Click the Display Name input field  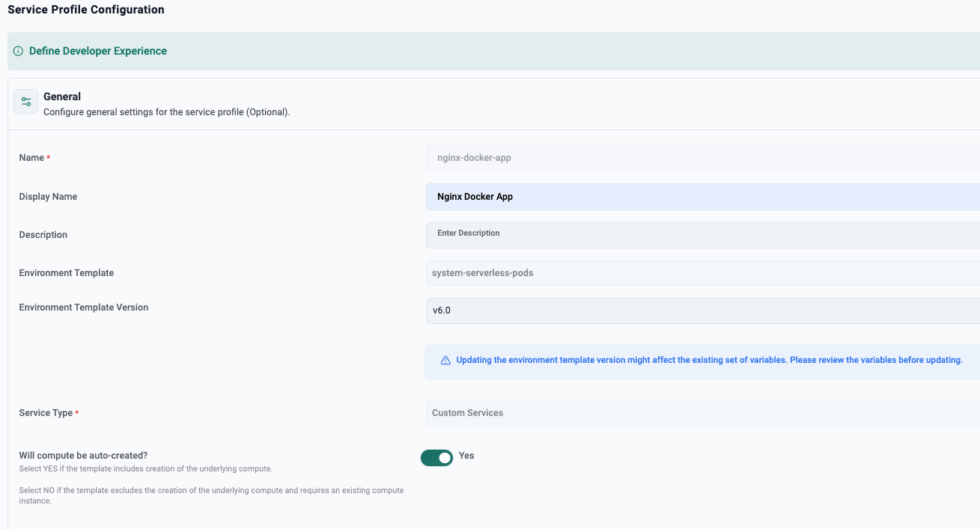[x=702, y=197]
